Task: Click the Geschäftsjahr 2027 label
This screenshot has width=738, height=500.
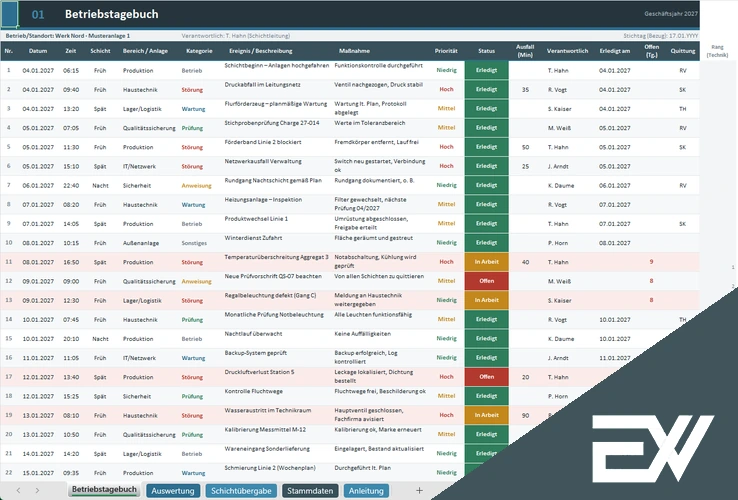Action: click(x=671, y=14)
